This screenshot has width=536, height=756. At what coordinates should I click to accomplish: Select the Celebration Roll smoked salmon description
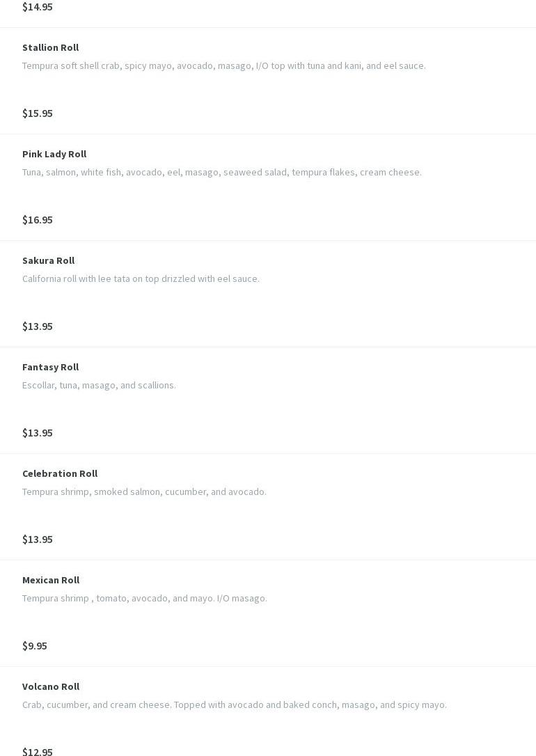click(144, 491)
